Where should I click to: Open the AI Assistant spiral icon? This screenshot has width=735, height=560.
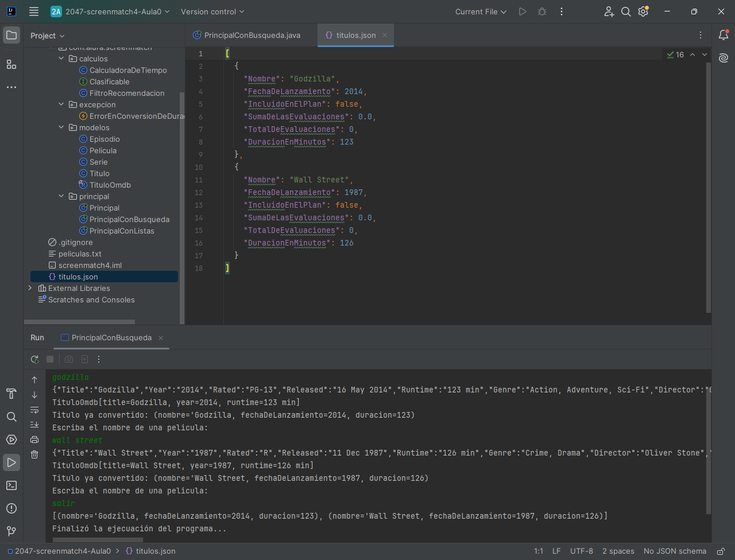tap(724, 58)
